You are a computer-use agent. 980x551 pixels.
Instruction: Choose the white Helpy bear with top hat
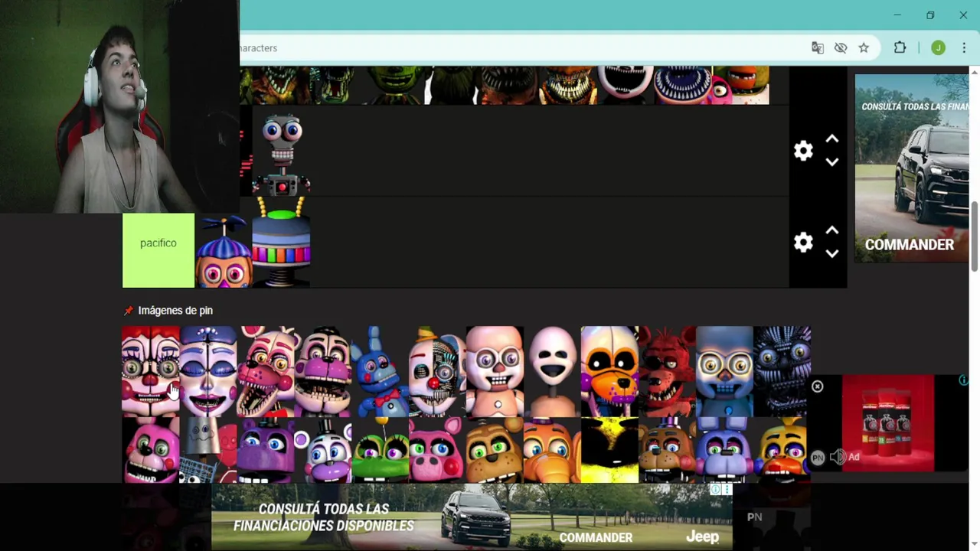point(323,450)
